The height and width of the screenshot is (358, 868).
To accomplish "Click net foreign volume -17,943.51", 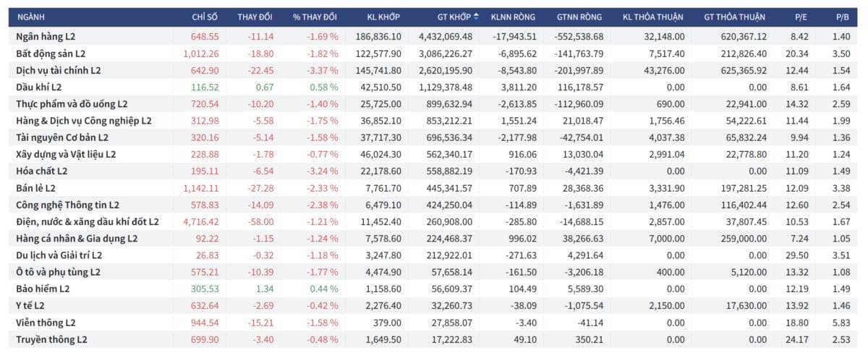I will coord(515,35).
